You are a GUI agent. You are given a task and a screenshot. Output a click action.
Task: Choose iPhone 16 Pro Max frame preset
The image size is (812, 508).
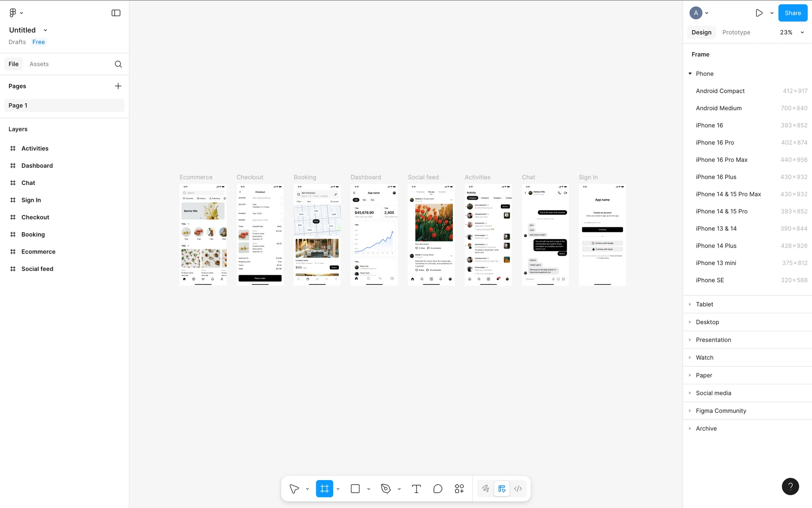(721, 160)
